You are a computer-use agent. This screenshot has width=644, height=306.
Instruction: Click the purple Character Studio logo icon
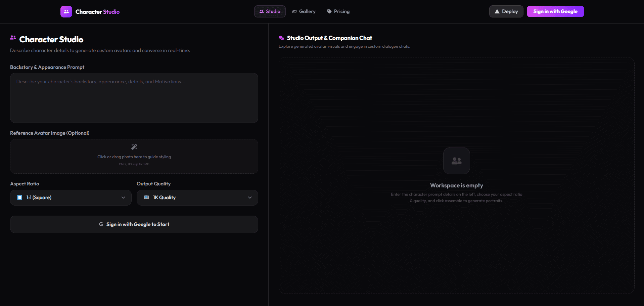[66, 11]
